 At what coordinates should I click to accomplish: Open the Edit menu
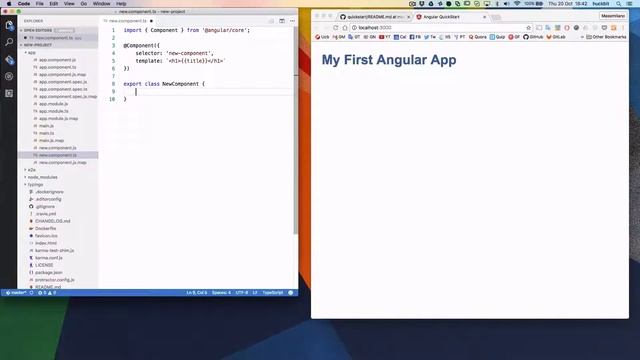tap(53, 4)
